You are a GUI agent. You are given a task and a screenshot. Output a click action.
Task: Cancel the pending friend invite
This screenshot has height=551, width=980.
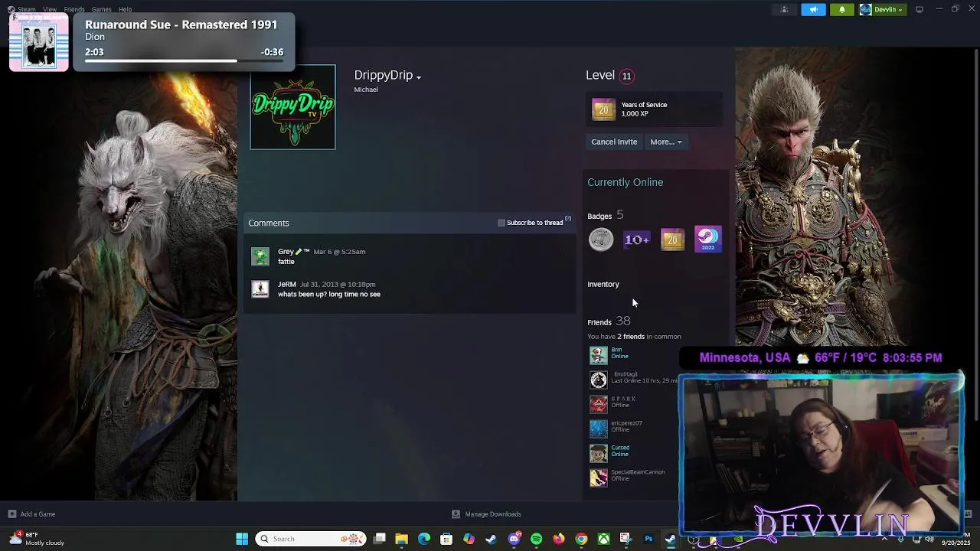coord(614,142)
